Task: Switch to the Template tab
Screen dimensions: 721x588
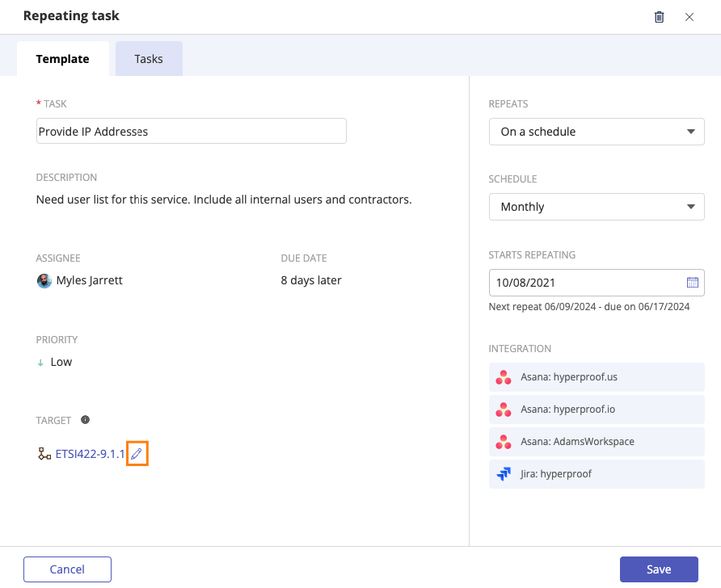Action: point(63,59)
